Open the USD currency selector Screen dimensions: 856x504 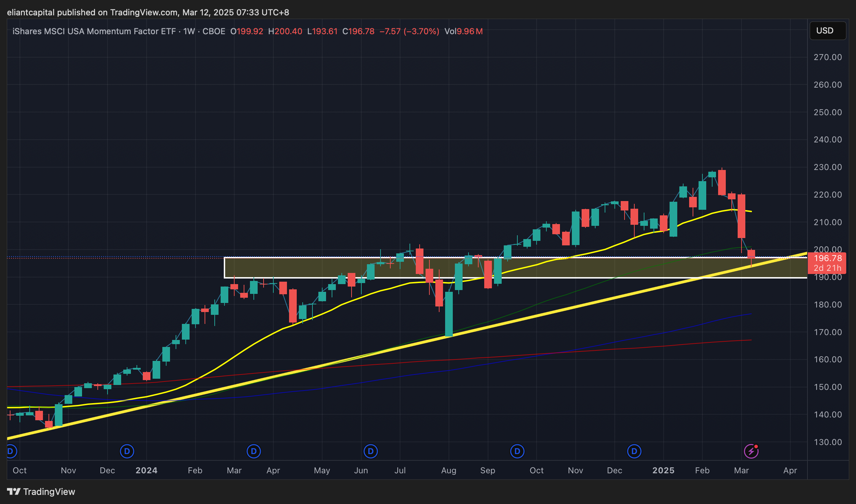[828, 31]
